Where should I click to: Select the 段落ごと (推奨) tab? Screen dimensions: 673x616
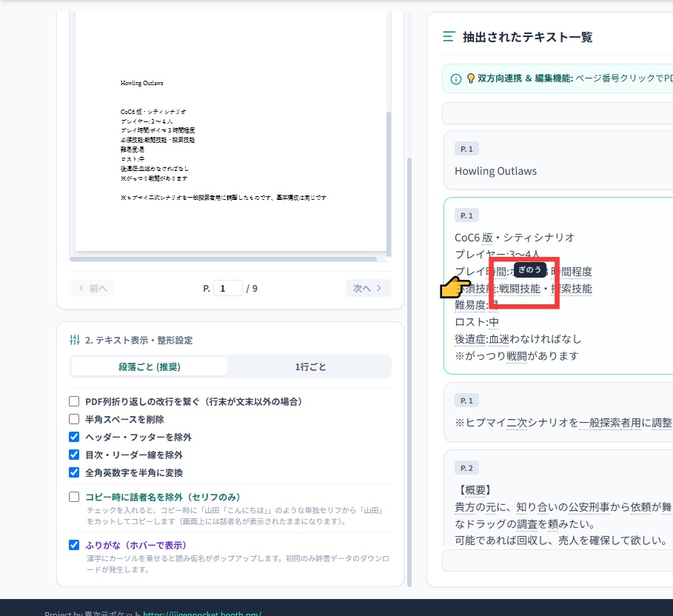point(150,366)
